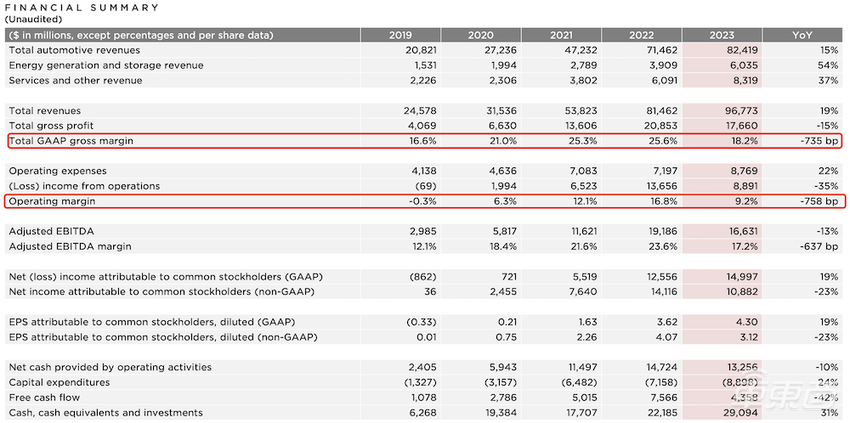Click the Total revenues row label

pos(45,111)
